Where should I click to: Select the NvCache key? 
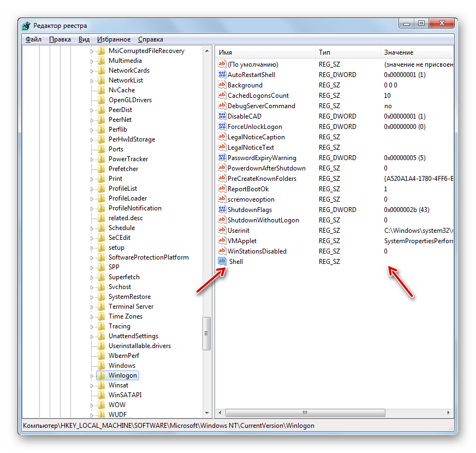click(122, 90)
